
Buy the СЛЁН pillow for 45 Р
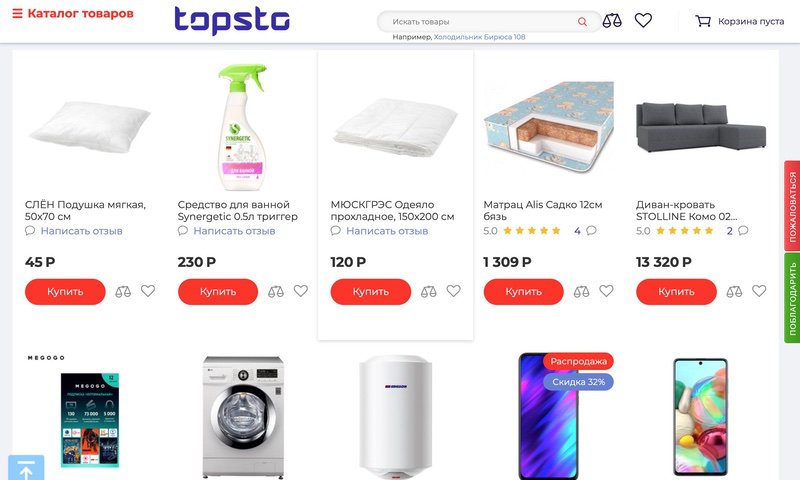click(x=65, y=292)
